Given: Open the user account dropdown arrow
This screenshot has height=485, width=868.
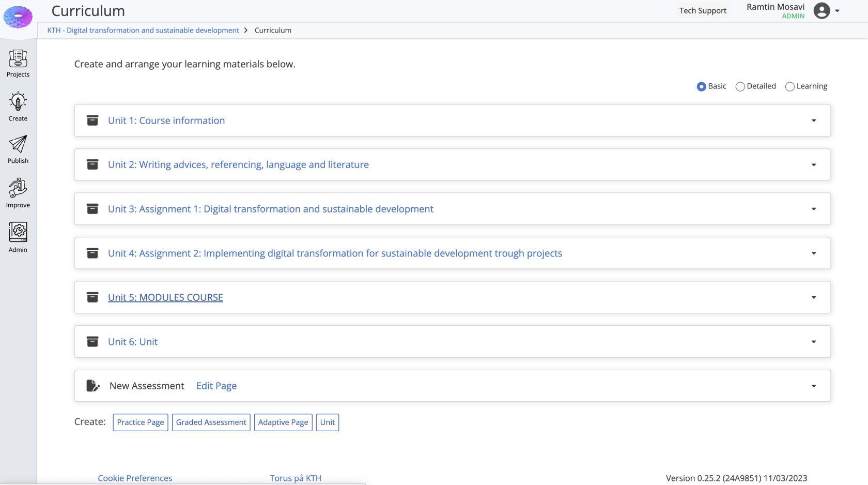Looking at the screenshot, I should (837, 11).
